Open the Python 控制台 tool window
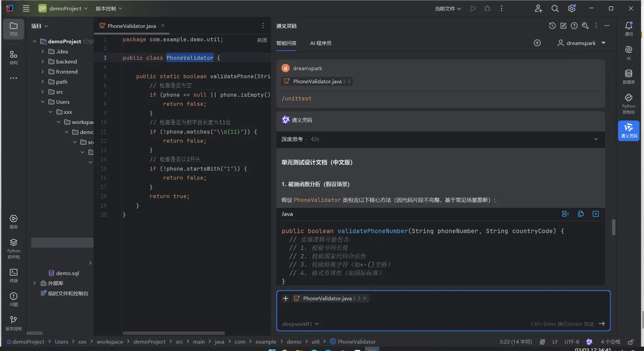 click(x=629, y=103)
